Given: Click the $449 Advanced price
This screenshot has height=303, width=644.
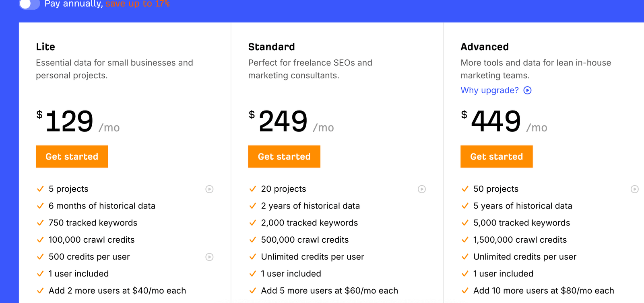Looking at the screenshot, I should click(495, 121).
